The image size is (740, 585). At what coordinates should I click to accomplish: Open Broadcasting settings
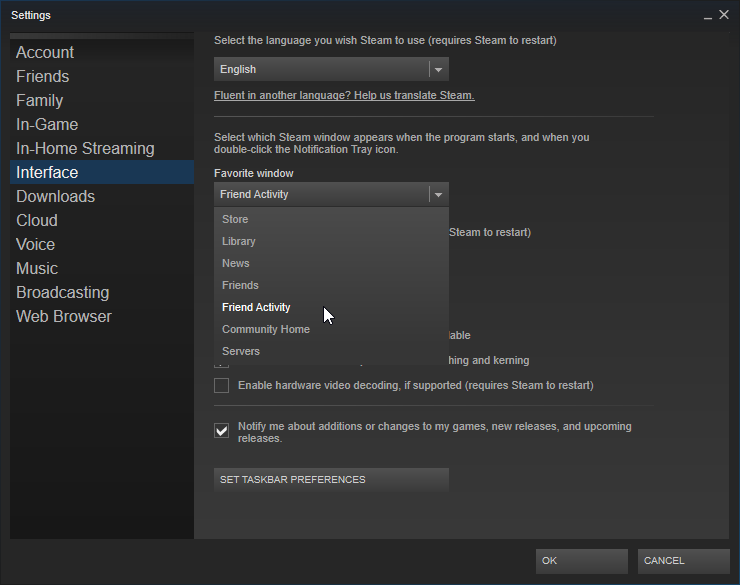102,292
